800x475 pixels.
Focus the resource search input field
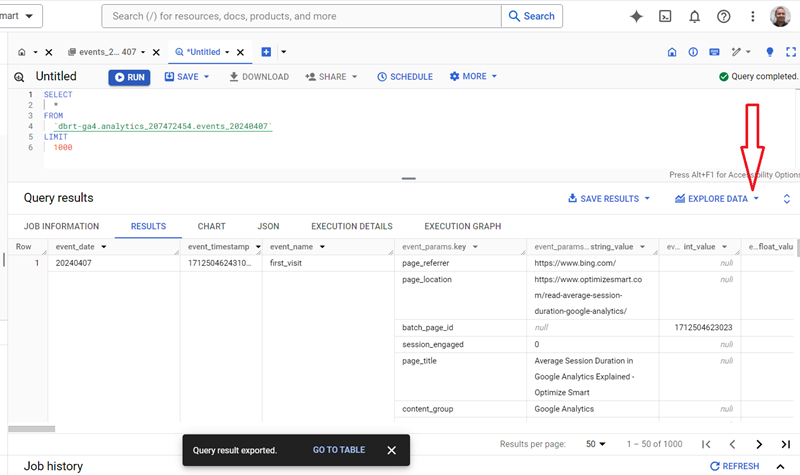tap(302, 16)
